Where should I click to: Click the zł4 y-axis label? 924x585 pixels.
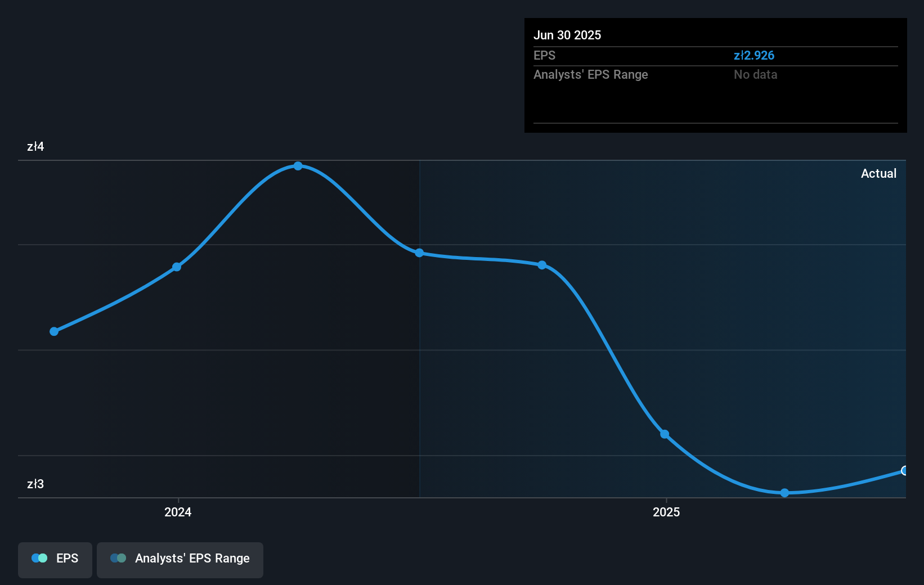(35, 147)
